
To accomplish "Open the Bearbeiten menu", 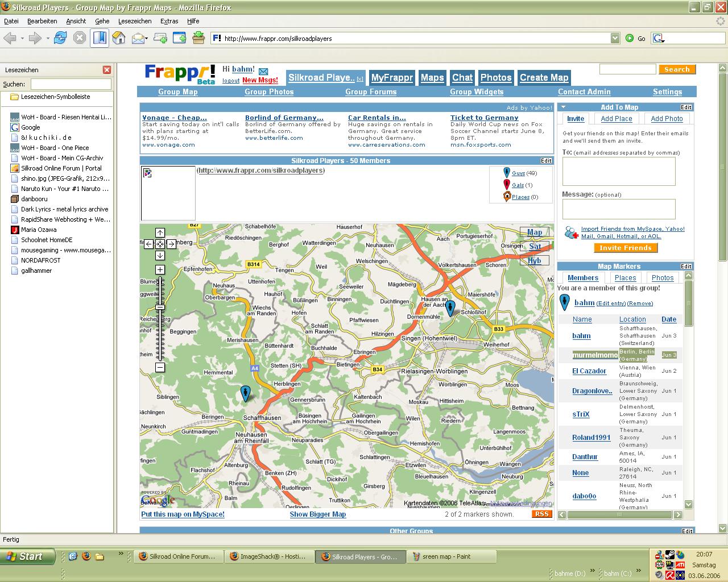I will click(42, 21).
